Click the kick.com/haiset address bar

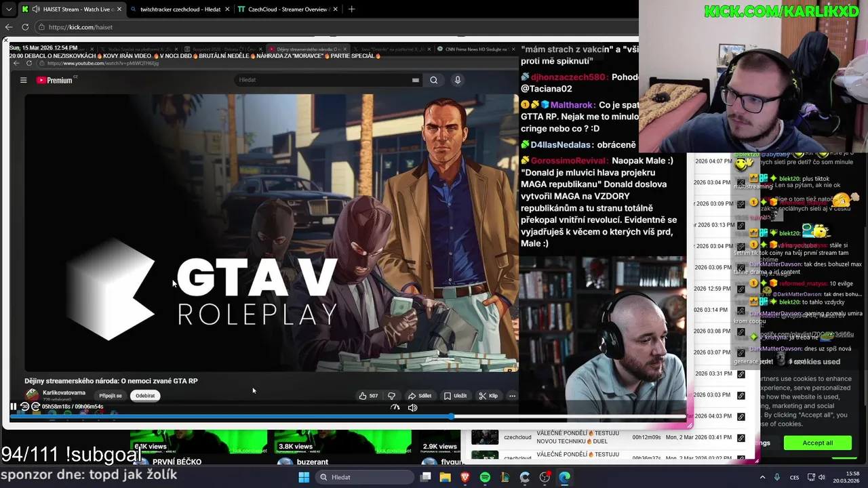[336, 27]
